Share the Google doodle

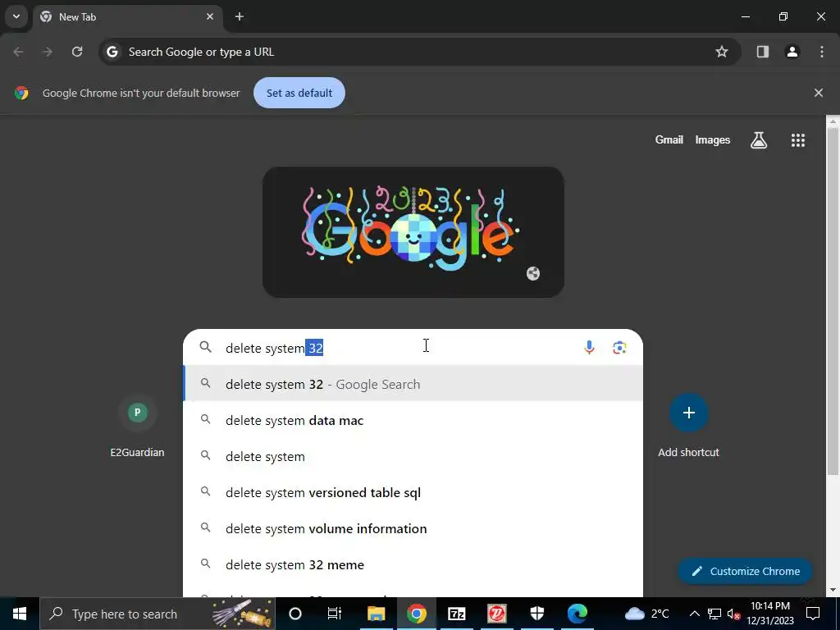pyautogui.click(x=533, y=274)
